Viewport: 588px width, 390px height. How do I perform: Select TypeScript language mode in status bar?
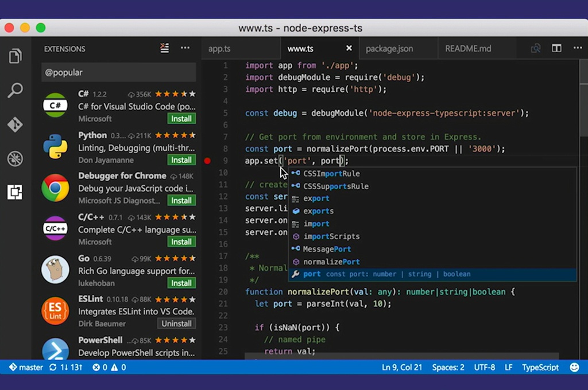(540, 367)
